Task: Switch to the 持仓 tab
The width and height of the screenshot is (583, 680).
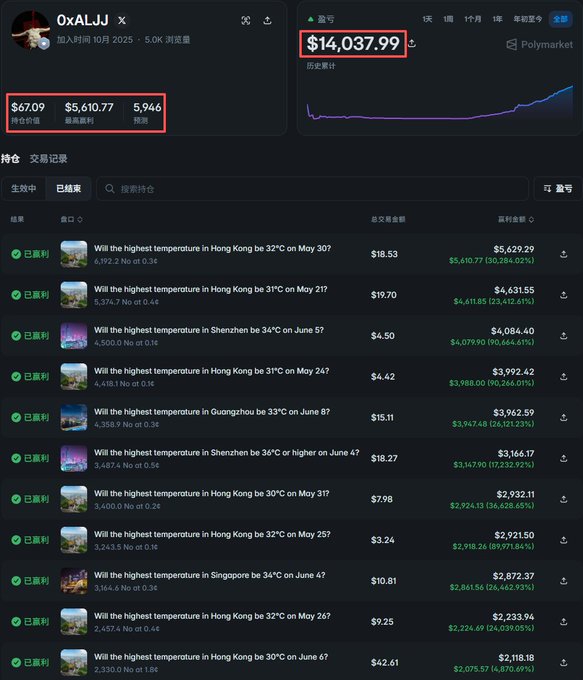Action: [10, 159]
